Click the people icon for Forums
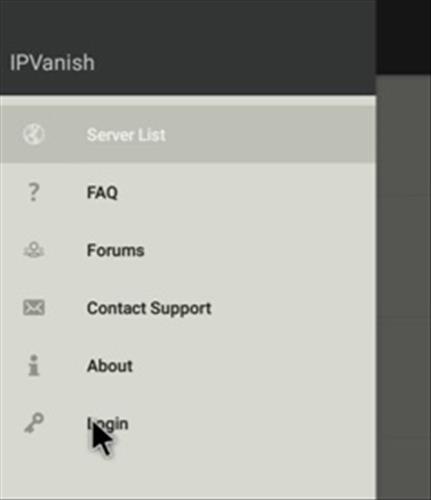Viewport: 431px width, 500px height. (34, 250)
